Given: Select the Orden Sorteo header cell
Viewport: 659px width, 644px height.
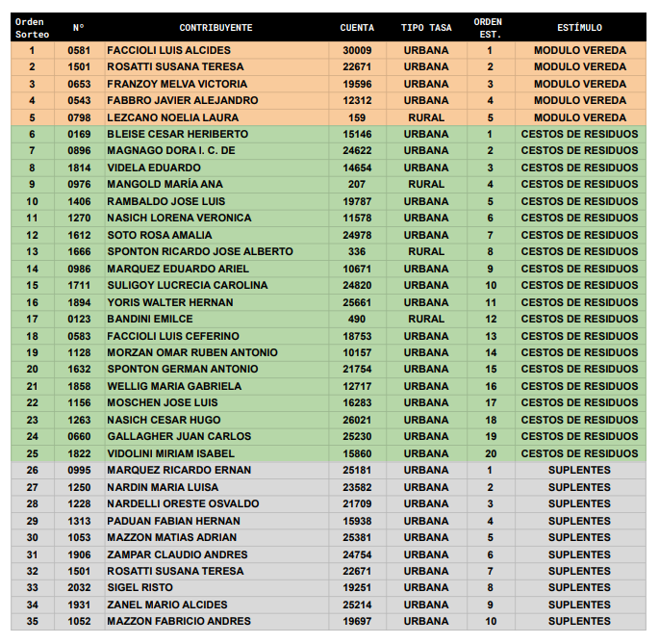Looking at the screenshot, I should [x=32, y=28].
